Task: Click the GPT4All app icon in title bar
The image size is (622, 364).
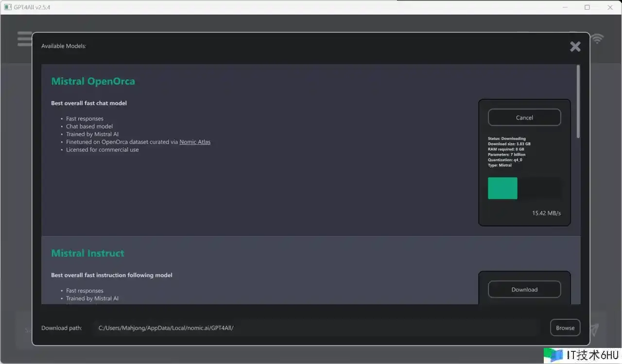Action: point(8,7)
